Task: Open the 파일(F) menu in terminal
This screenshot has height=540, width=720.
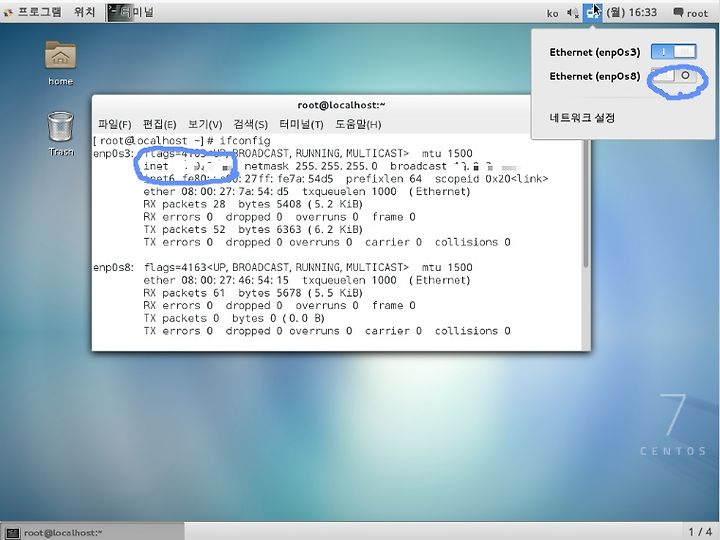Action: 114,124
